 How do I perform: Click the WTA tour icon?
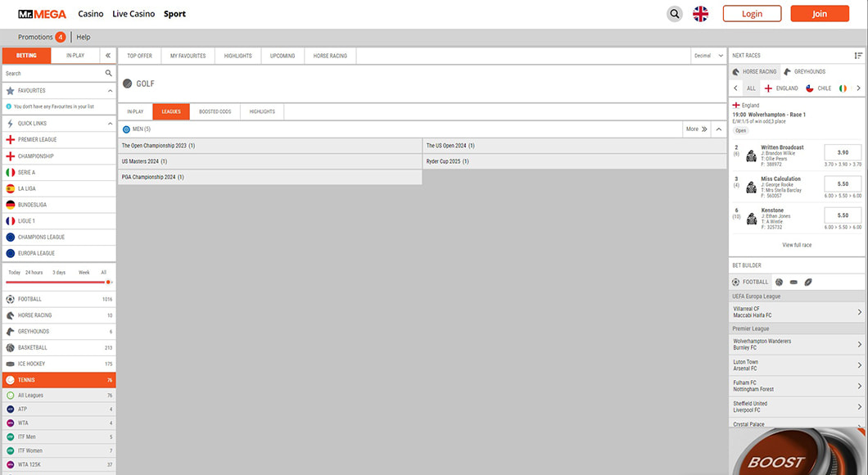tap(10, 423)
